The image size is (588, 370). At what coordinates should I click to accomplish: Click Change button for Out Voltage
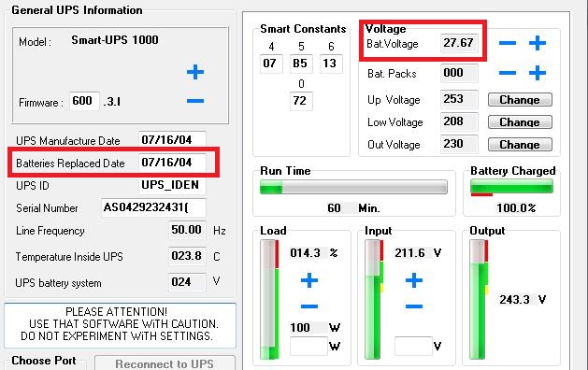point(520,145)
